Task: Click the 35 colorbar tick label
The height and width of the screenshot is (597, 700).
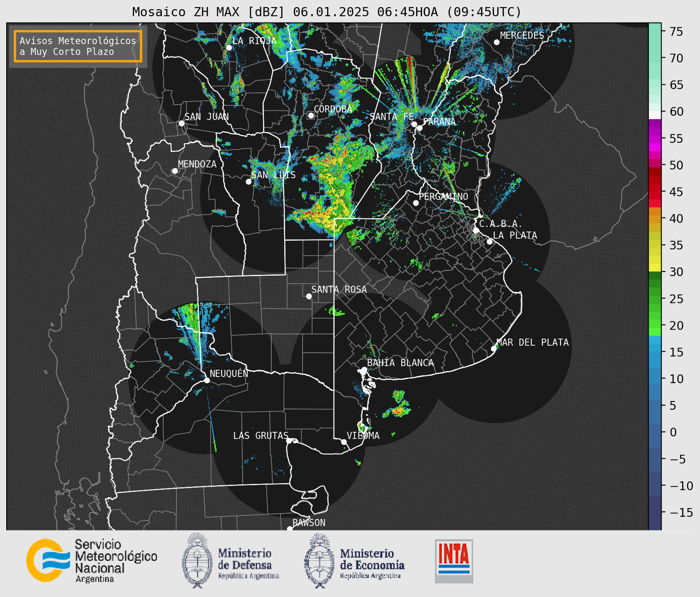Action: [x=676, y=245]
